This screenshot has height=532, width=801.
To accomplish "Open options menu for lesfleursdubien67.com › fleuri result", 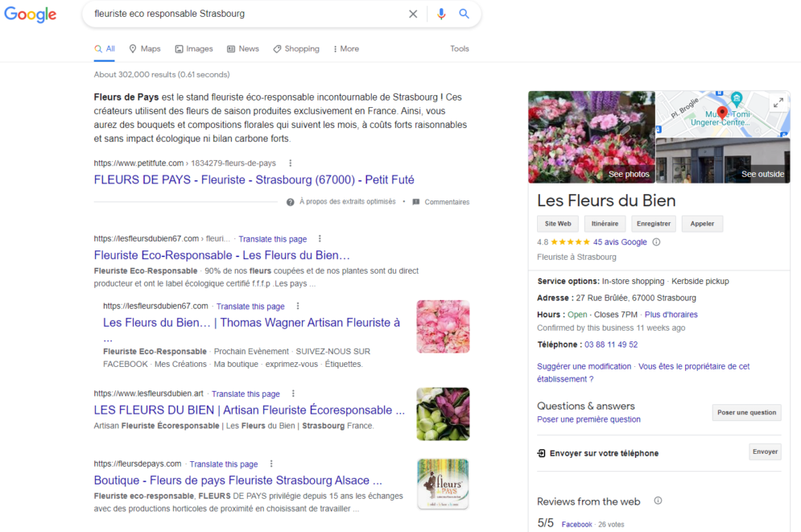I will click(x=320, y=238).
